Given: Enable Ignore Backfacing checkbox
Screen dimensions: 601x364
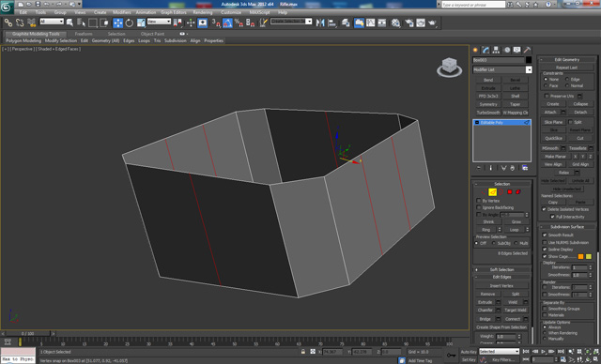Looking at the screenshot, I should tap(478, 207).
